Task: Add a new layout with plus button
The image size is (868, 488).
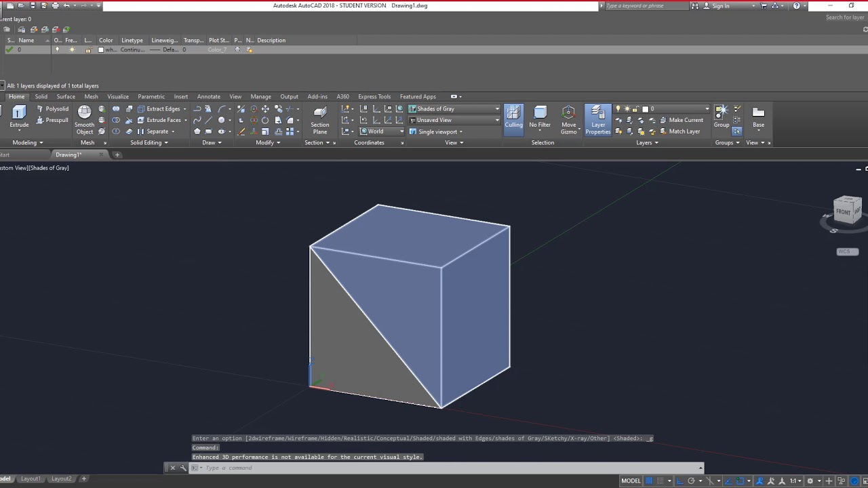Action: [x=84, y=479]
